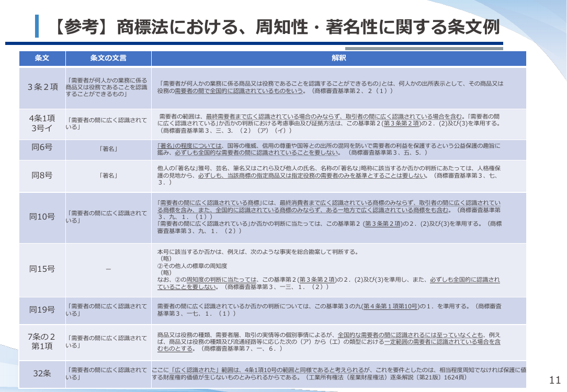Click the 4条1項3号イ row cell
Screen dimensions: 567x392
[x=42, y=123]
